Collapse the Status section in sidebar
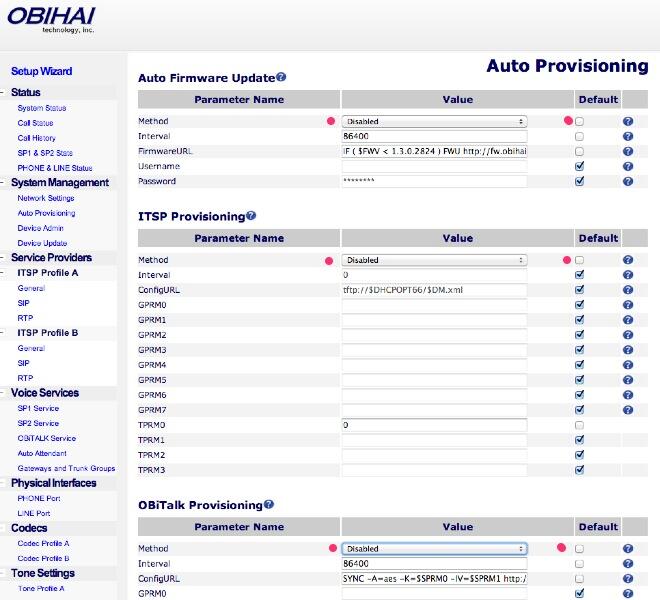 click(x=3, y=92)
